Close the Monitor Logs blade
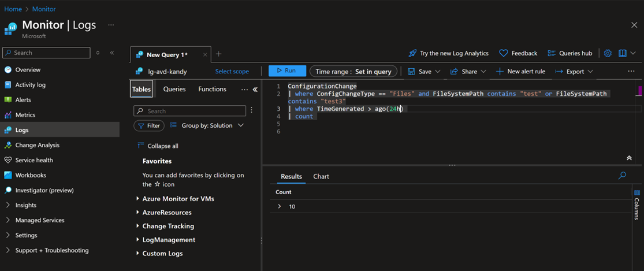This screenshot has height=271, width=644. point(634,25)
